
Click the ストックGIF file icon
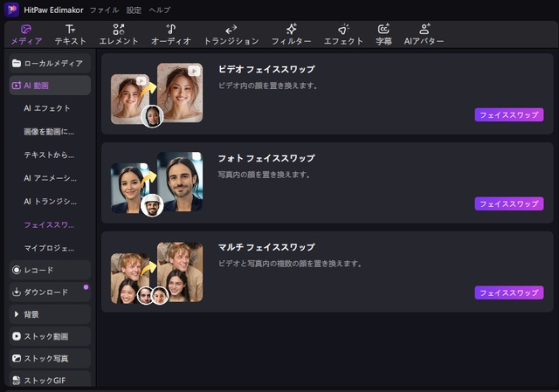[x=17, y=381]
